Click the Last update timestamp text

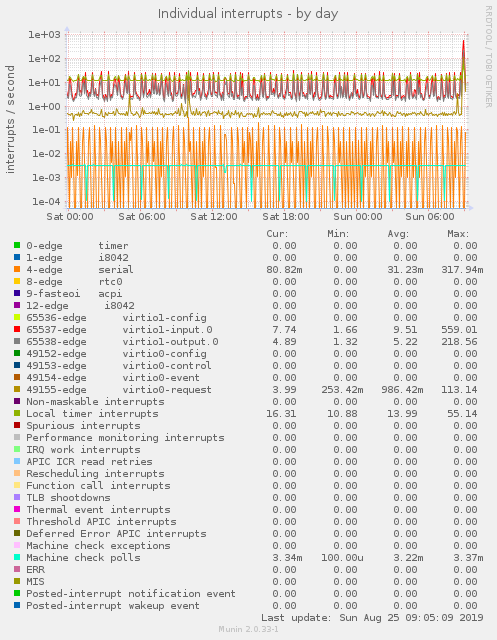pyautogui.click(x=372, y=618)
